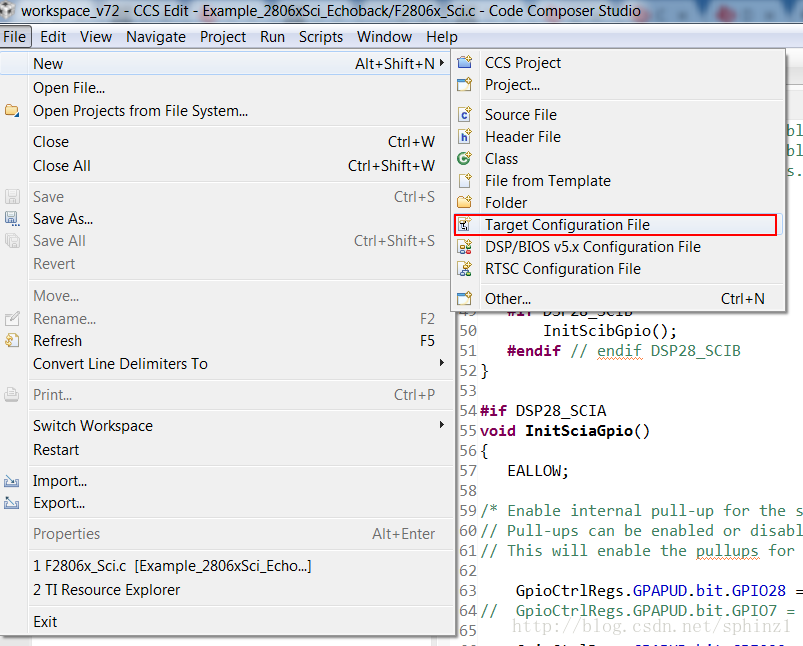The image size is (803, 646).
Task: Click the Source File C icon
Action: (x=464, y=114)
